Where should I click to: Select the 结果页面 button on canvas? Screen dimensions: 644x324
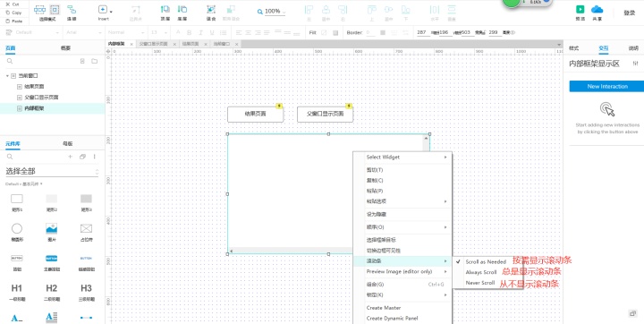(x=255, y=114)
